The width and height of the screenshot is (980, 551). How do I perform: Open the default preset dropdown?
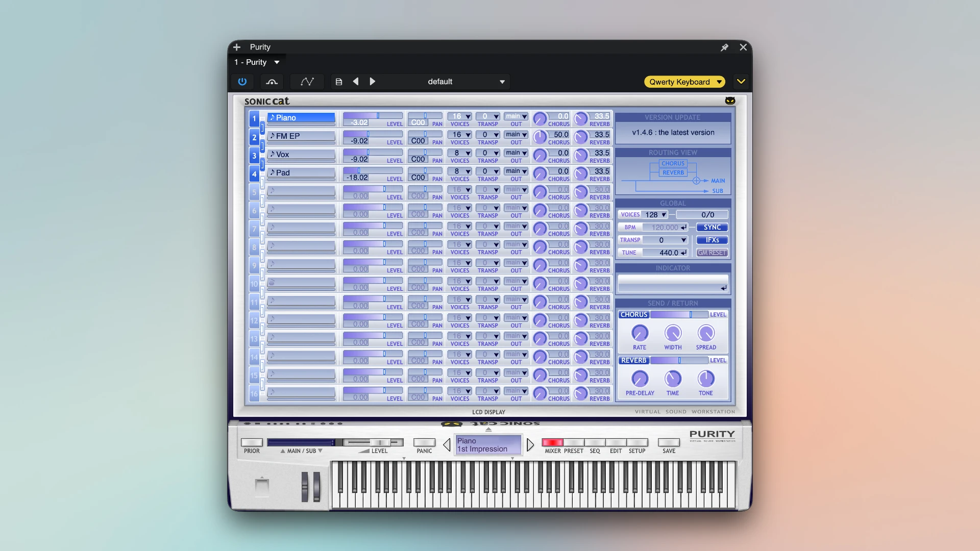[x=465, y=82]
